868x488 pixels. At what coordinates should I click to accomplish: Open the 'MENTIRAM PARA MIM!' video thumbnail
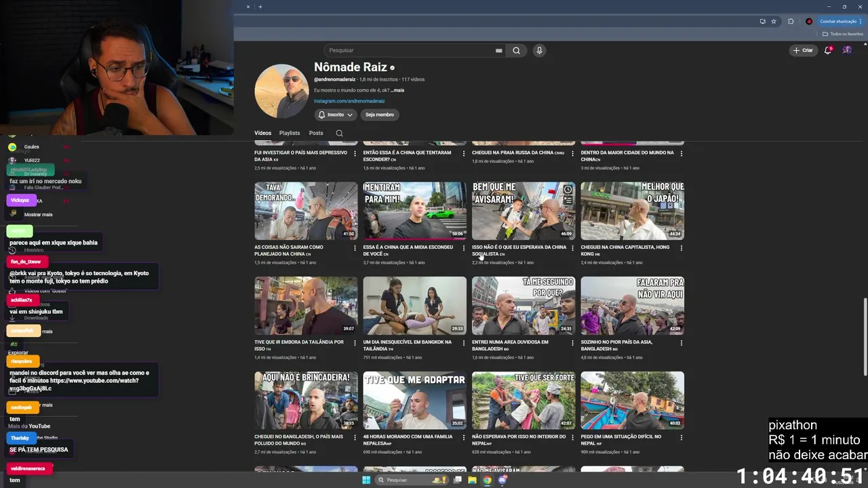[x=414, y=211]
